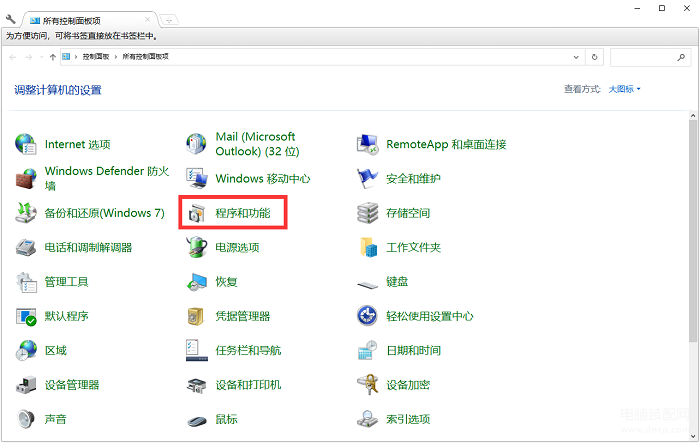Open the 日期和时间 icon
The image size is (700, 443).
(367, 351)
